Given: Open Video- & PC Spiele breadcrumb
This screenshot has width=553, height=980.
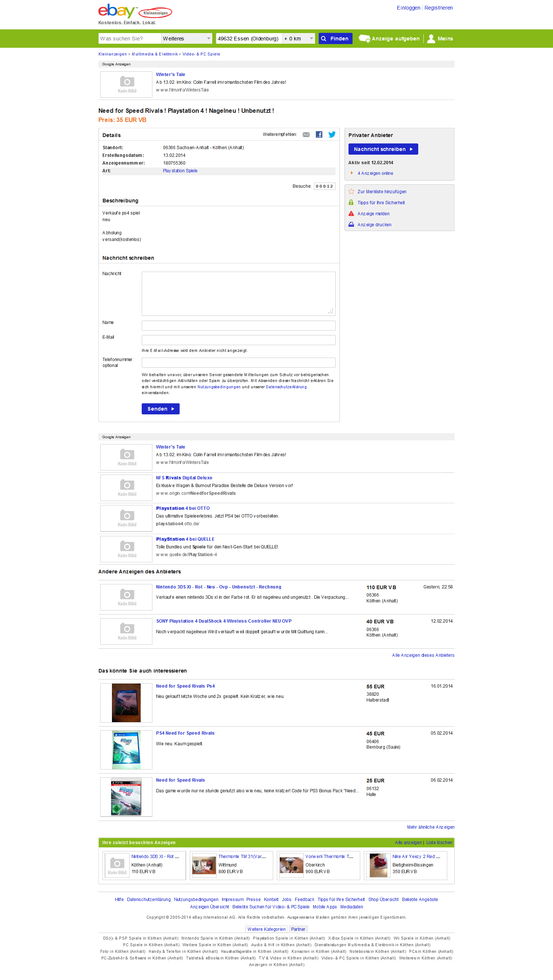Looking at the screenshot, I should (x=201, y=54).
